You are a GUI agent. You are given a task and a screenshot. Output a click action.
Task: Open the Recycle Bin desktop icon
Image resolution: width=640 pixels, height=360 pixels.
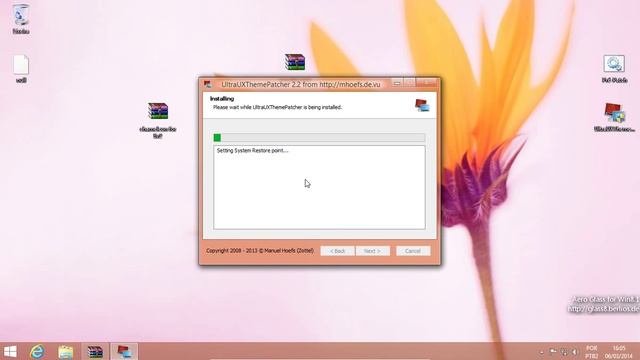point(21,16)
